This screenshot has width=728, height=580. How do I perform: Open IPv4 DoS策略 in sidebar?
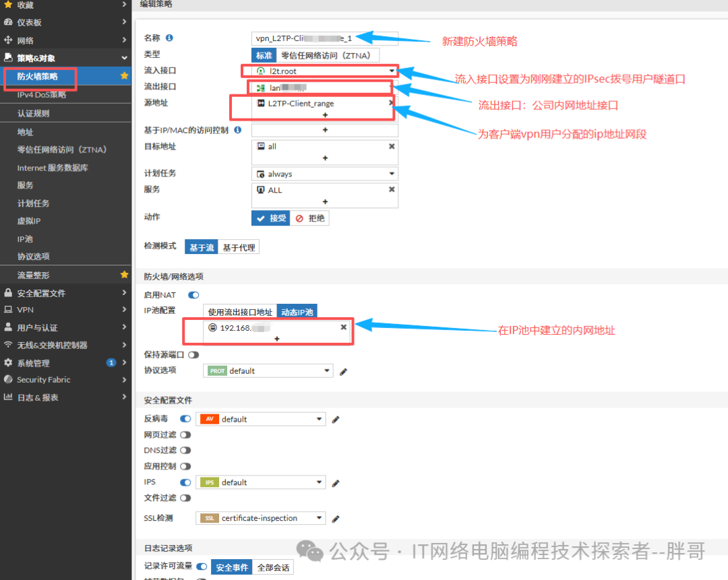42,95
